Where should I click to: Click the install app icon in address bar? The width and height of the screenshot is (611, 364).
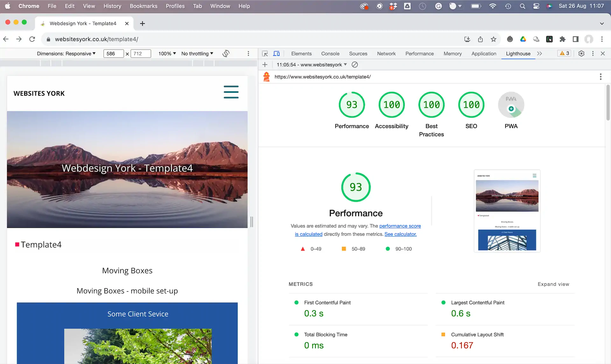point(467,39)
